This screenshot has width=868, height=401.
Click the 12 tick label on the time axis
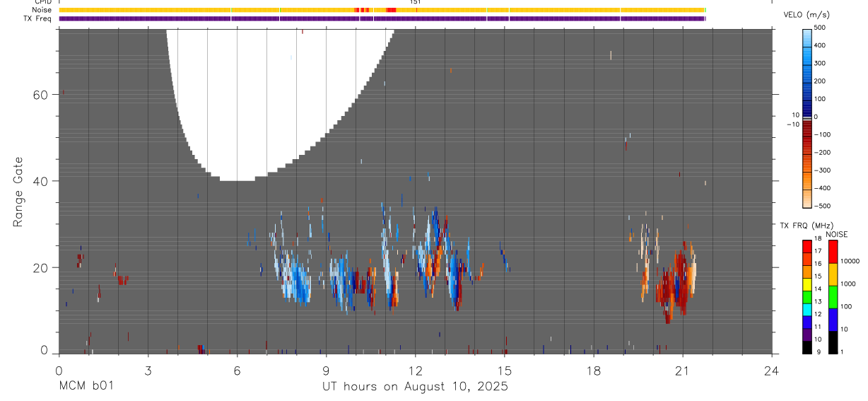pos(415,371)
